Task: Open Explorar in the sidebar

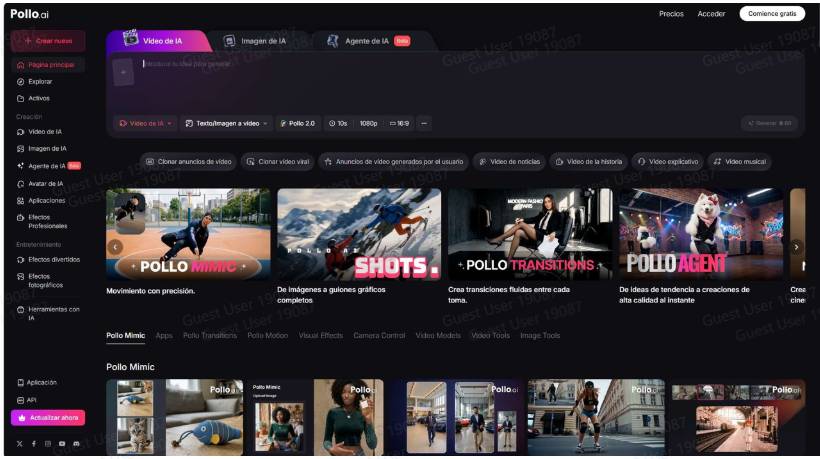Action: [x=40, y=81]
